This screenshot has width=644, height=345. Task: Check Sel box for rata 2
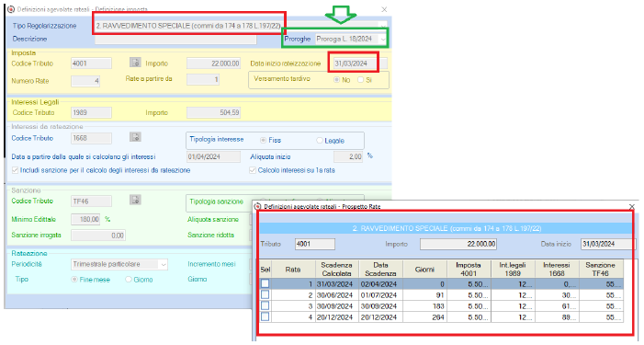(266, 294)
